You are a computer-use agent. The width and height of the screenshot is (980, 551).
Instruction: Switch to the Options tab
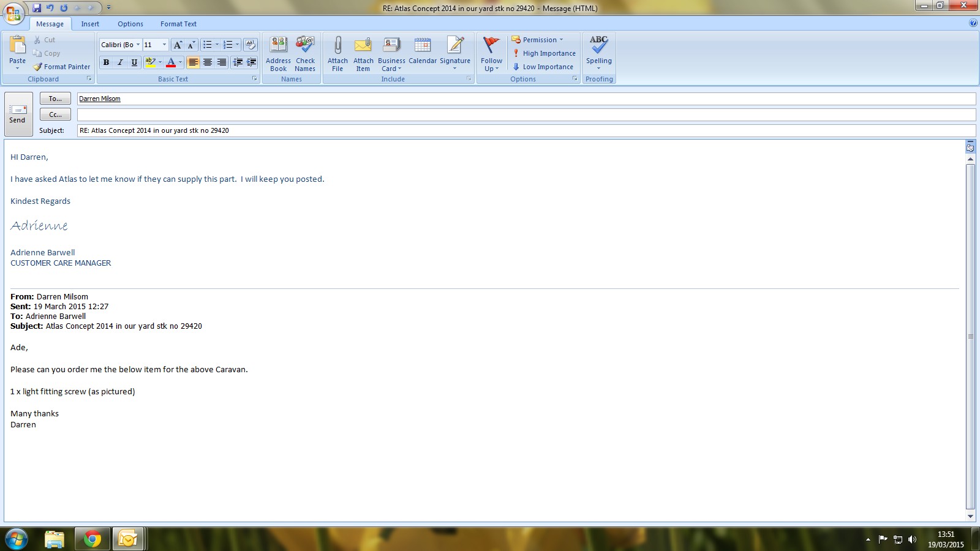(130, 24)
